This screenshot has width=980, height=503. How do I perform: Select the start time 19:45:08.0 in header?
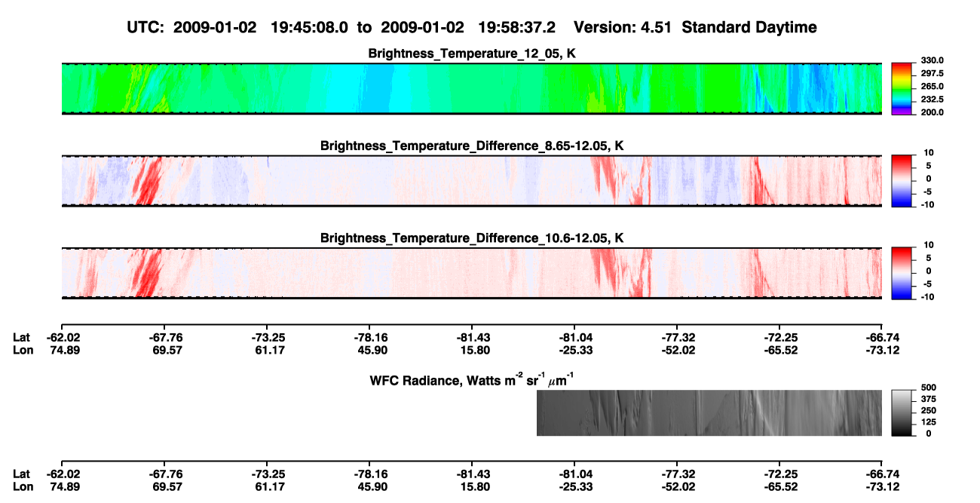click(x=308, y=28)
